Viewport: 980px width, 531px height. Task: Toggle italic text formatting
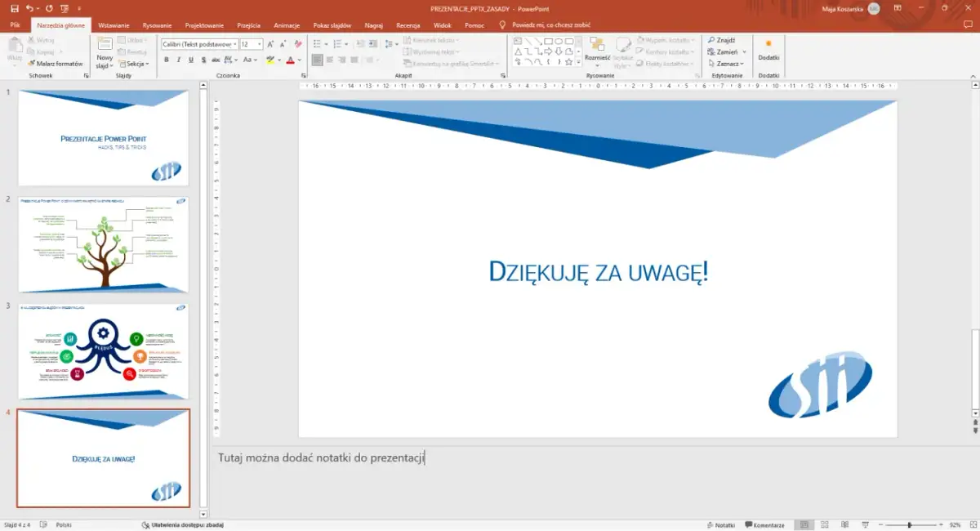178,60
